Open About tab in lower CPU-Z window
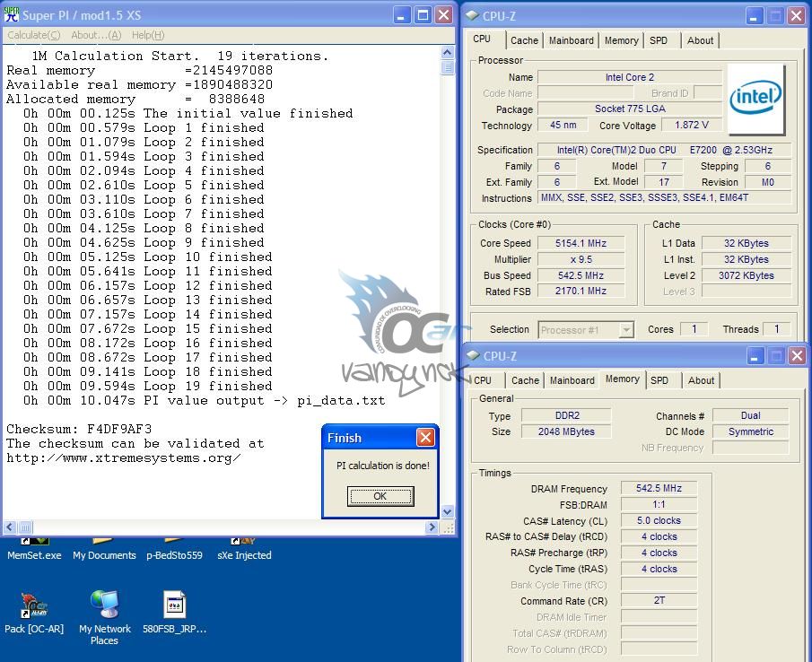 click(701, 380)
